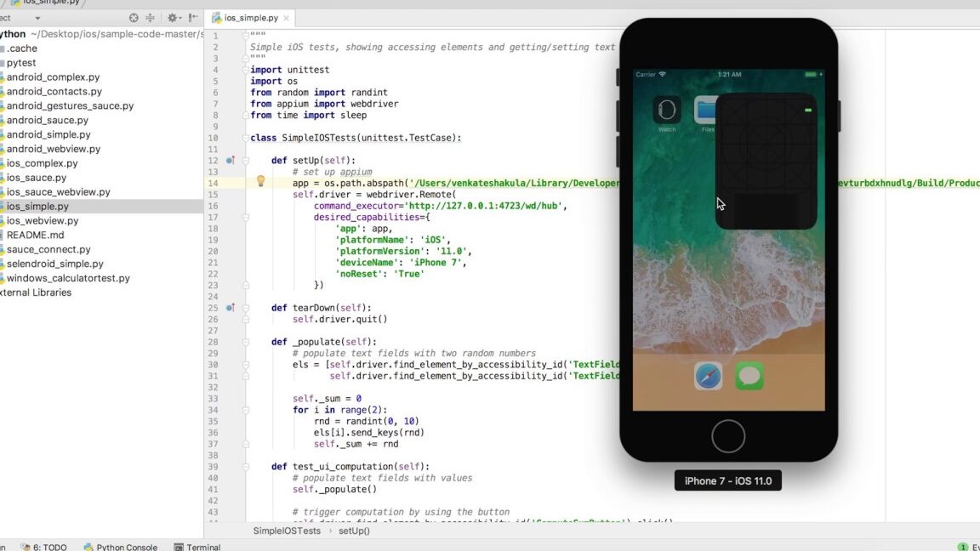Viewport: 980px width, 551px height.
Task: Tap the Safari icon in simulator dock
Action: point(708,376)
